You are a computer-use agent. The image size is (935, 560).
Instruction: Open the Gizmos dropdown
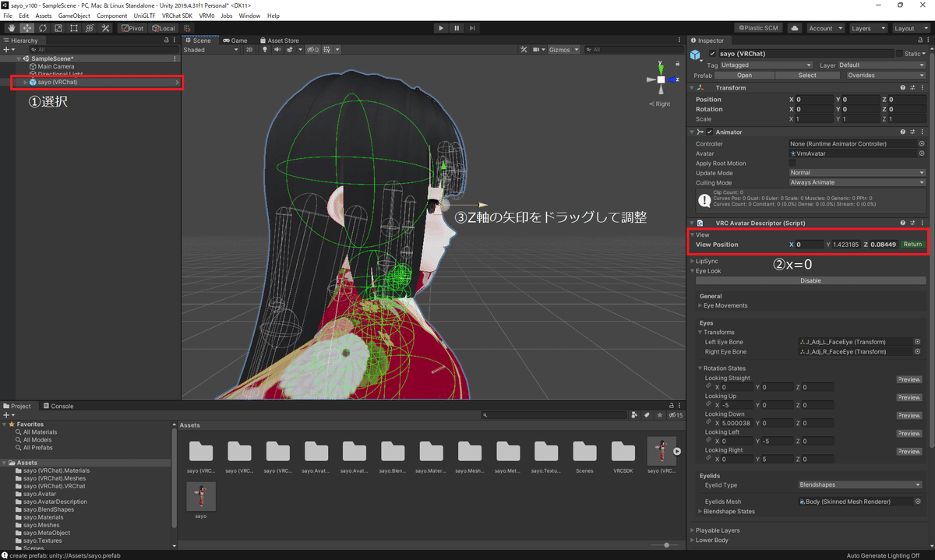pos(564,50)
